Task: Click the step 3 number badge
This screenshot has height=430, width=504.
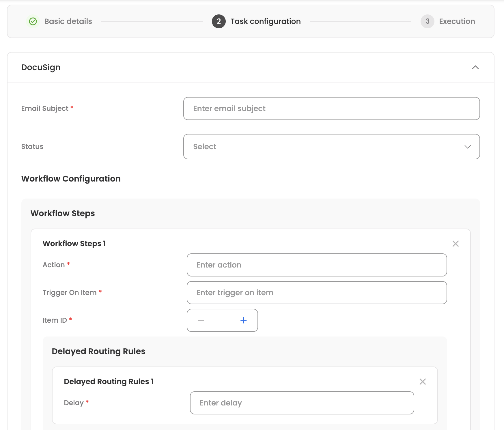Action: click(428, 21)
